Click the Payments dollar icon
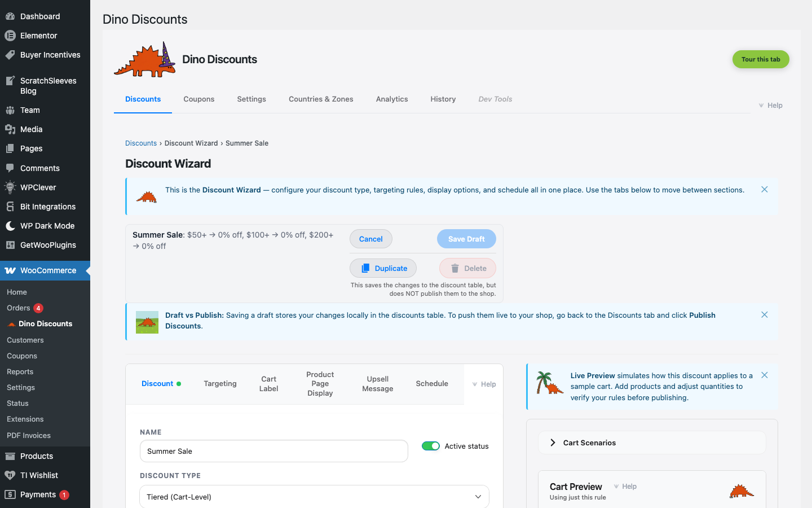 (x=10, y=494)
